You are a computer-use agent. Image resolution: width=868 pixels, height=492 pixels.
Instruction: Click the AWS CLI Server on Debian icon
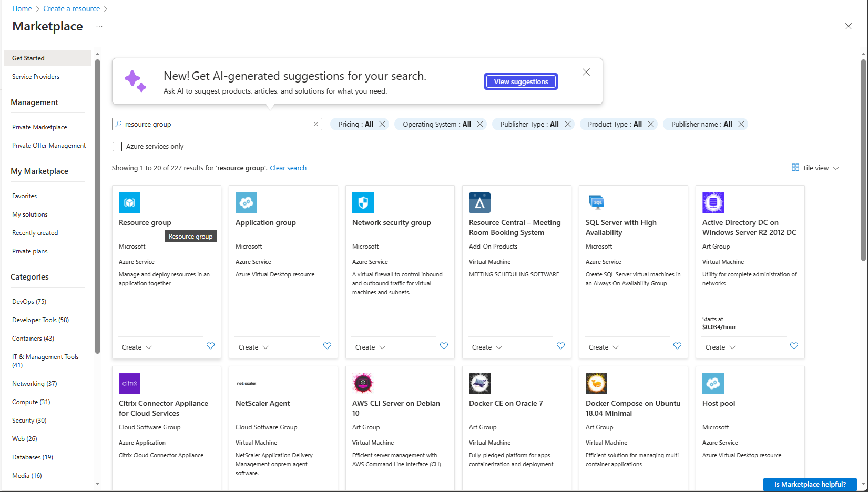363,383
